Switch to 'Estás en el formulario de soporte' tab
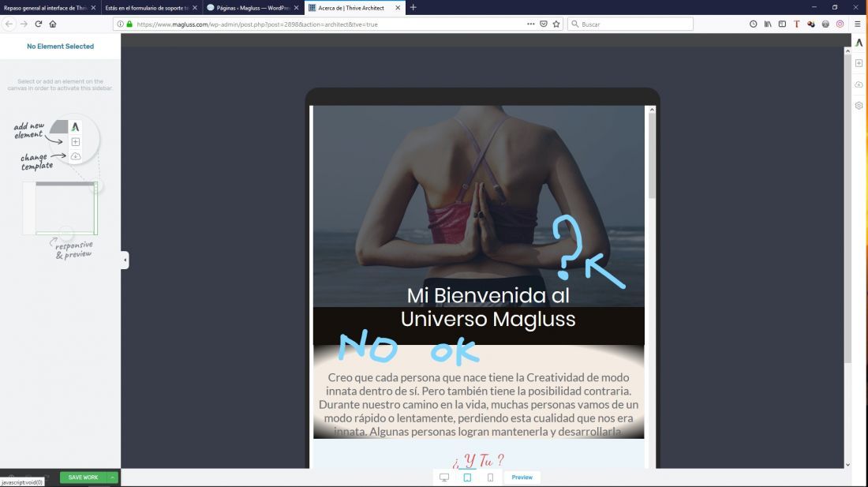 pyautogui.click(x=147, y=8)
